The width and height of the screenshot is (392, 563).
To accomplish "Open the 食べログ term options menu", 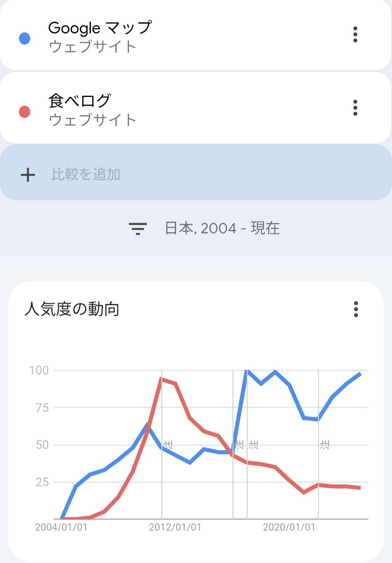I will (x=355, y=108).
